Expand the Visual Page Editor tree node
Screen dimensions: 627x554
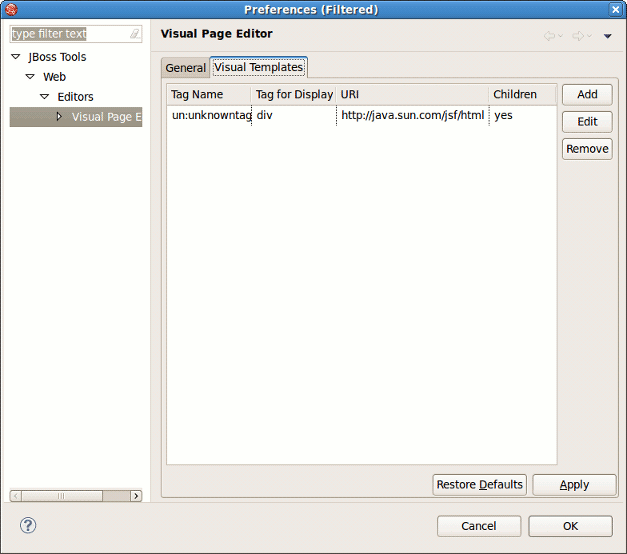pos(59,117)
